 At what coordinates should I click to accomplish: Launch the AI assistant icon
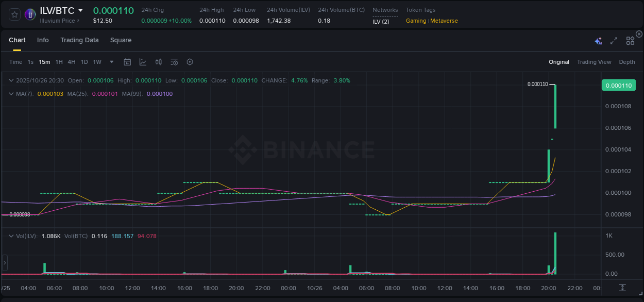(598, 40)
